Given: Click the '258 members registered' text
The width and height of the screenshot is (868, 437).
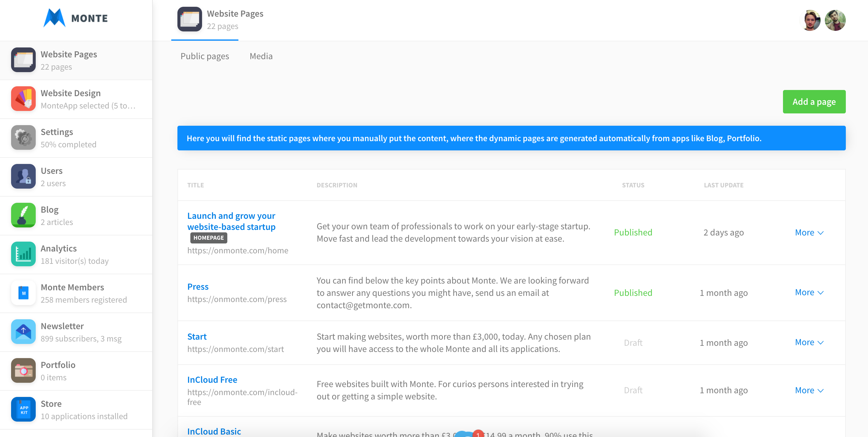Looking at the screenshot, I should pos(84,300).
